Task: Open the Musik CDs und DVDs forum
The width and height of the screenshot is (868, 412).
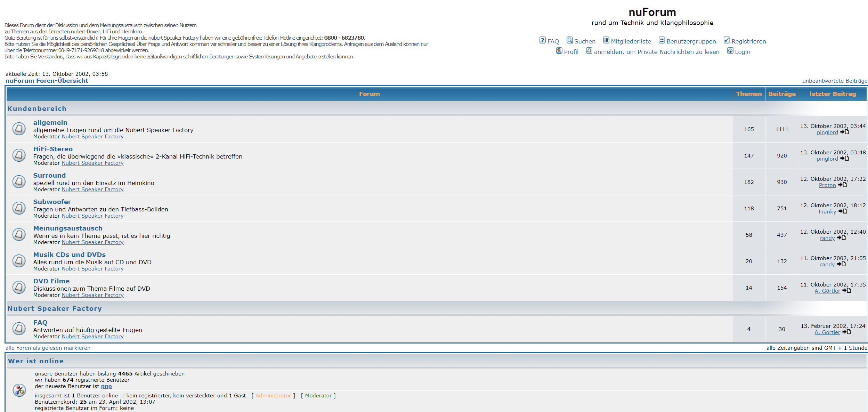Action: 69,255
